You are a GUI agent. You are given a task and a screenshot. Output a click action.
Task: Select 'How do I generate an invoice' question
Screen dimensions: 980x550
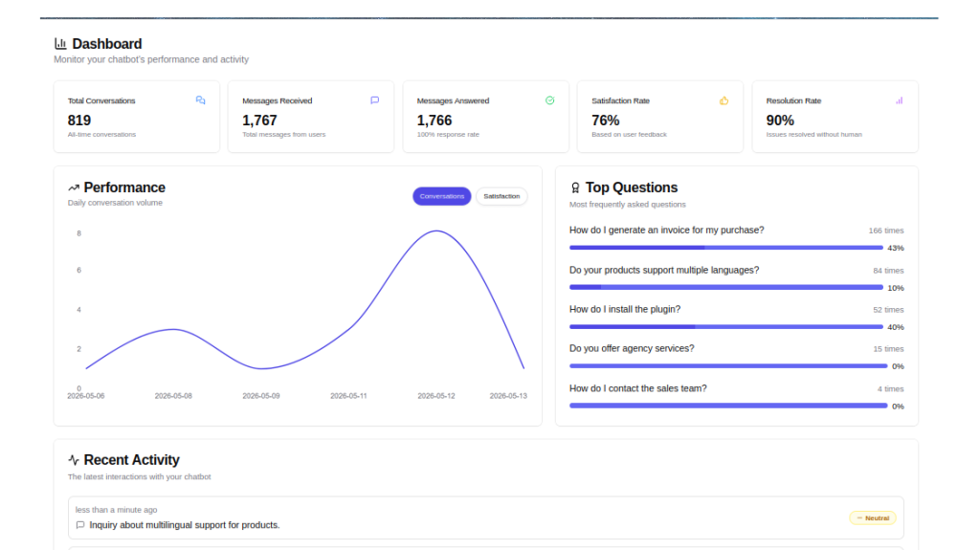(666, 230)
